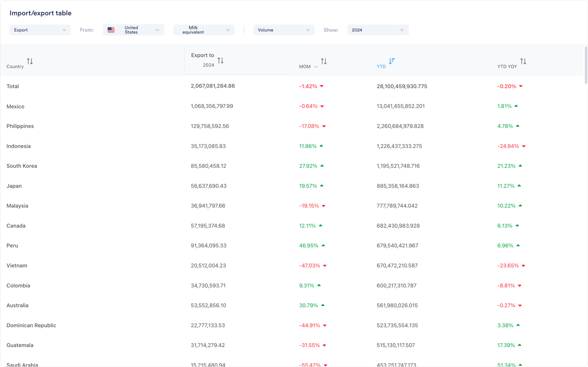Viewport: 588px width, 367px height.
Task: Sort by MOM using arrows icon
Action: click(x=324, y=61)
